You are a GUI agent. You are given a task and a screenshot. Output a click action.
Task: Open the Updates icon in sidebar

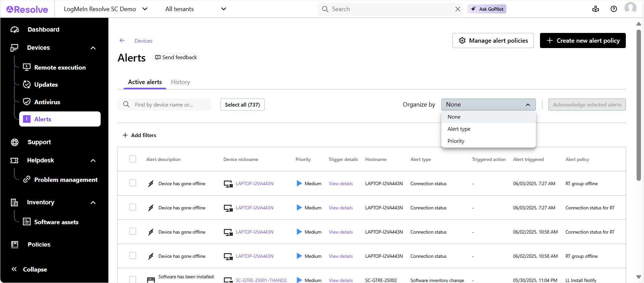(27, 84)
